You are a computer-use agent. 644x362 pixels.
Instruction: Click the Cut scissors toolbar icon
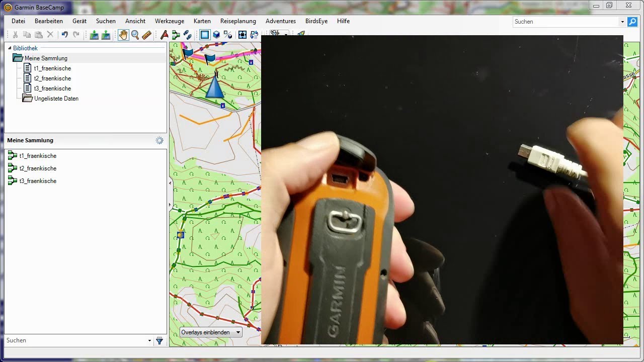(15, 35)
